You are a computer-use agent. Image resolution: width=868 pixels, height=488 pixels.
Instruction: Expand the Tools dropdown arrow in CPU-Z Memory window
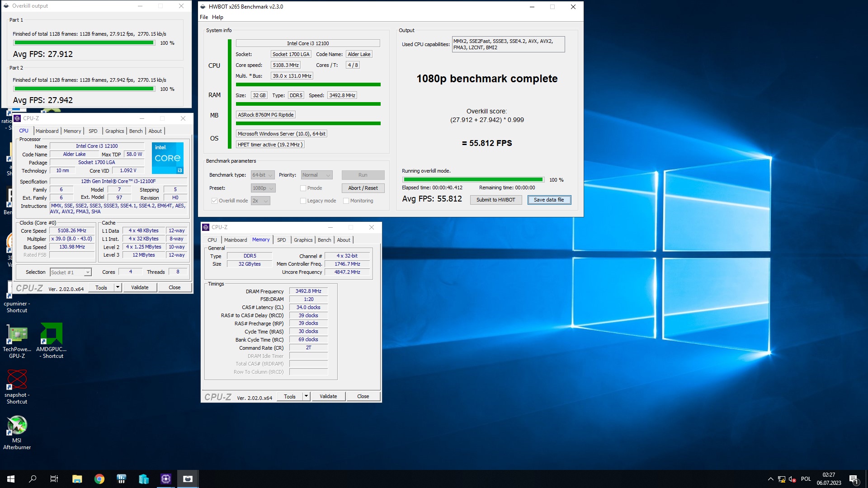point(306,396)
